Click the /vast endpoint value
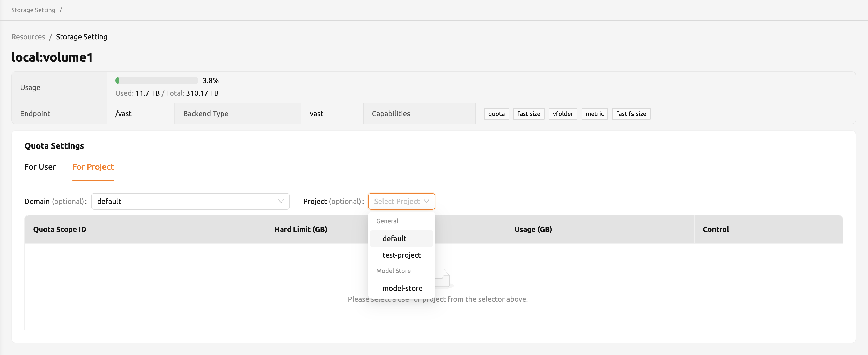 (x=123, y=114)
